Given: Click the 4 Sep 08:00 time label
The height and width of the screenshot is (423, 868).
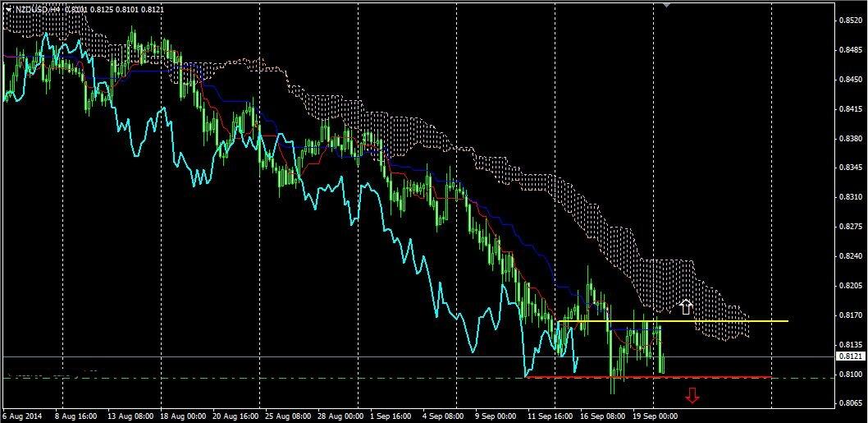Looking at the screenshot, I should pos(443,416).
